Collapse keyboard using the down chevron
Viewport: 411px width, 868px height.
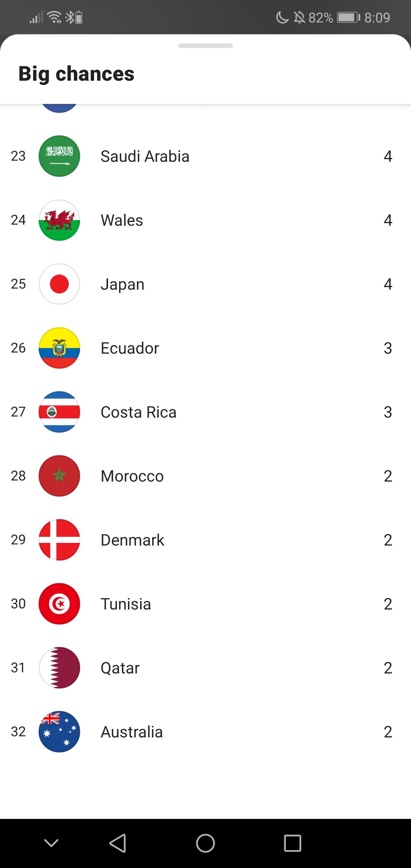[x=51, y=843]
